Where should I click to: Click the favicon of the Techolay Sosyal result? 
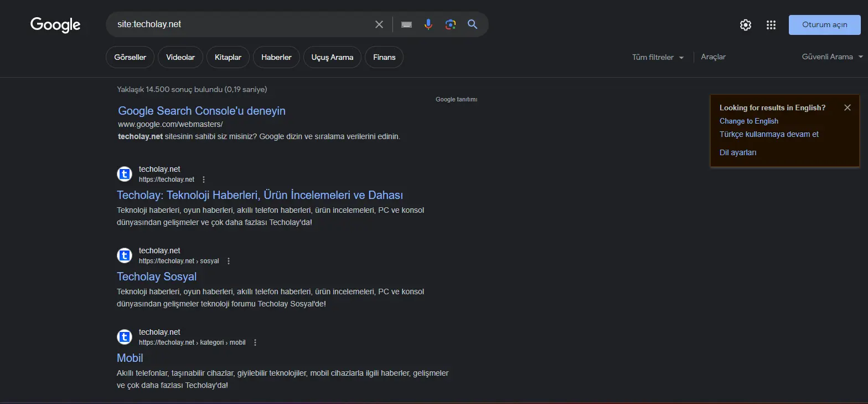pyautogui.click(x=125, y=255)
